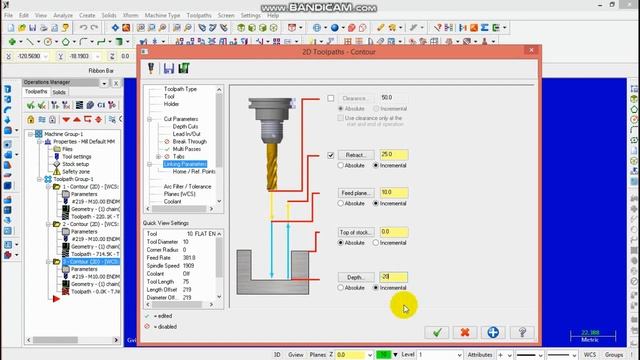Viewport: 640px width, 360px height.
Task: Click Select all operations green checkmark icon
Action: coord(31,105)
